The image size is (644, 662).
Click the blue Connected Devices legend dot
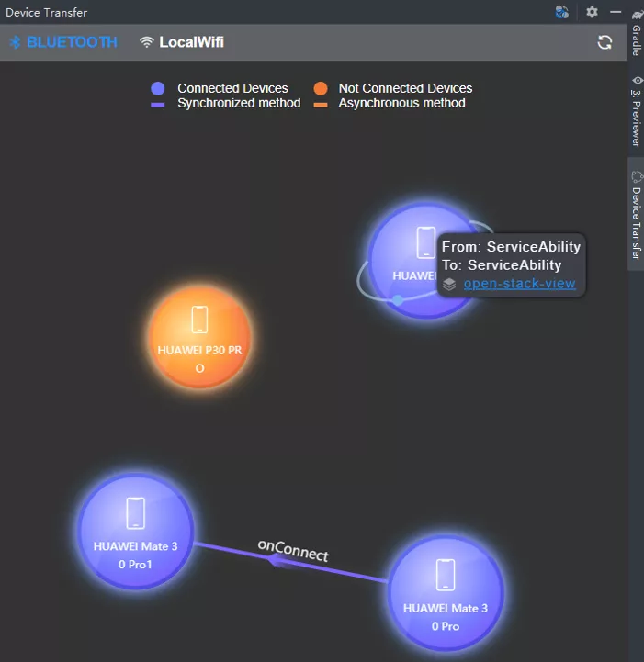[x=157, y=88]
